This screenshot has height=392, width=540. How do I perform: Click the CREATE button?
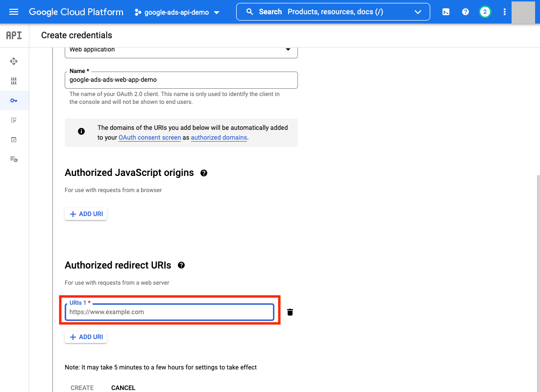click(x=82, y=388)
